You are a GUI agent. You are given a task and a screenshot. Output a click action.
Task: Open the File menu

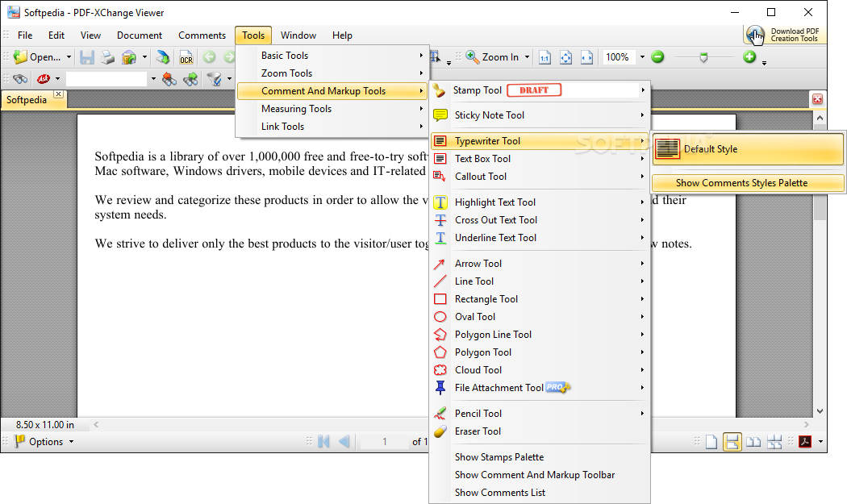point(25,35)
